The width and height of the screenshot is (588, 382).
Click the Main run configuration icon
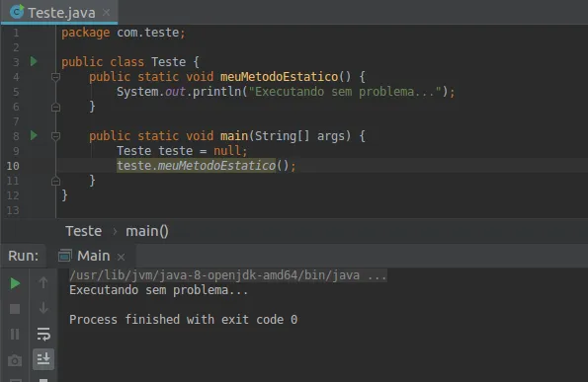(65, 256)
